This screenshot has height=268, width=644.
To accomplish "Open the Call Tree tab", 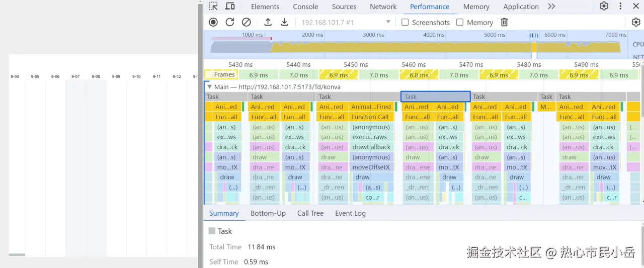I will pos(310,213).
